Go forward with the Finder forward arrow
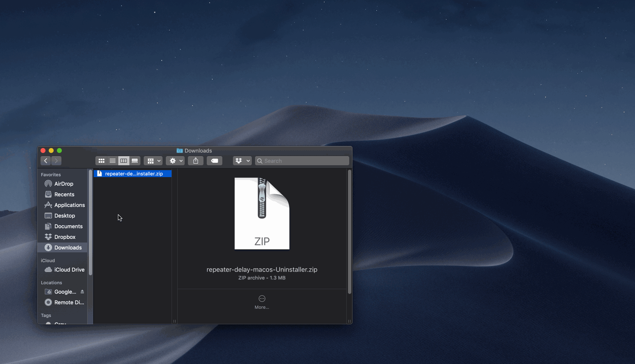 (56, 161)
